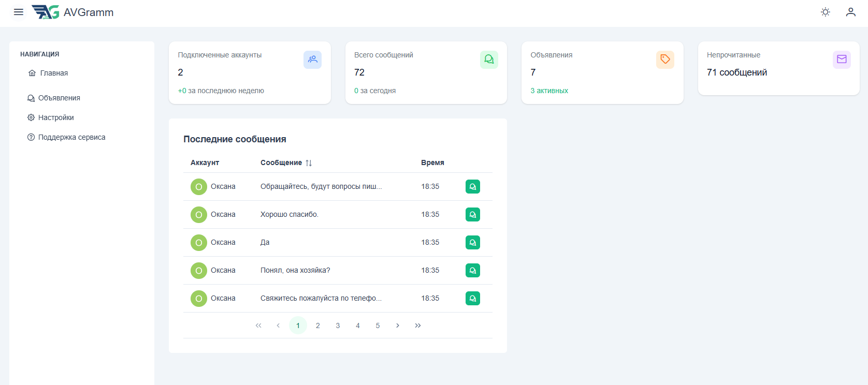Click the connected accounts people icon

point(312,60)
